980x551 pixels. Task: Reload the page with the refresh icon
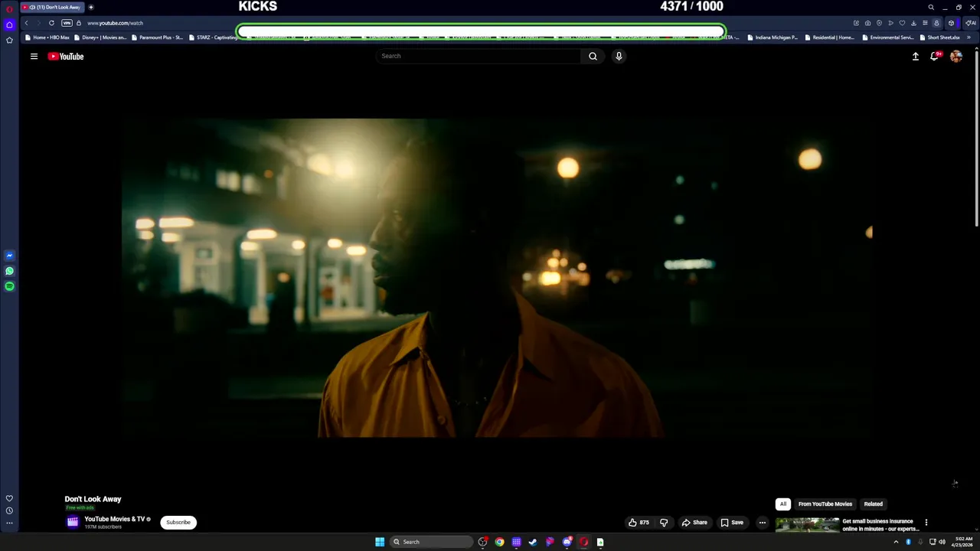click(51, 23)
